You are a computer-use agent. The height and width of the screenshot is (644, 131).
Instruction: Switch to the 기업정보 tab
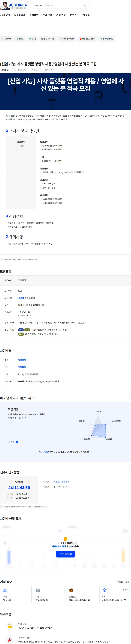[x=35, y=70]
